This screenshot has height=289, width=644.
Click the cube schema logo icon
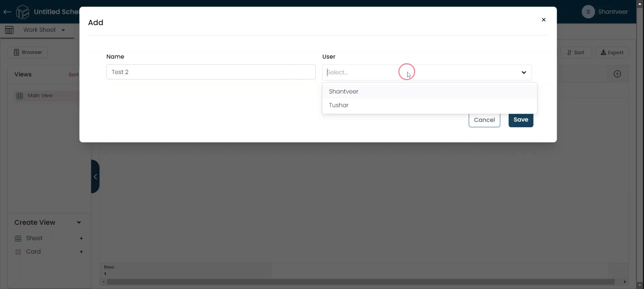point(23,12)
